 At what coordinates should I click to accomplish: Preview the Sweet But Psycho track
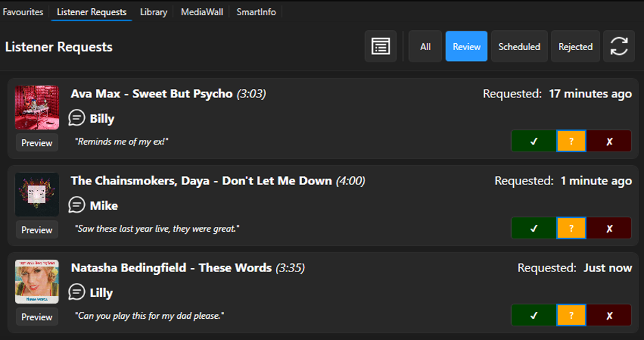(37, 143)
